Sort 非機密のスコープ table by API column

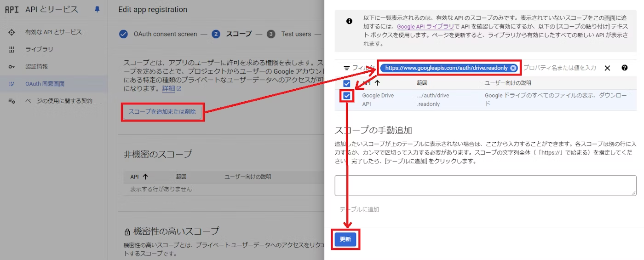[x=139, y=177]
